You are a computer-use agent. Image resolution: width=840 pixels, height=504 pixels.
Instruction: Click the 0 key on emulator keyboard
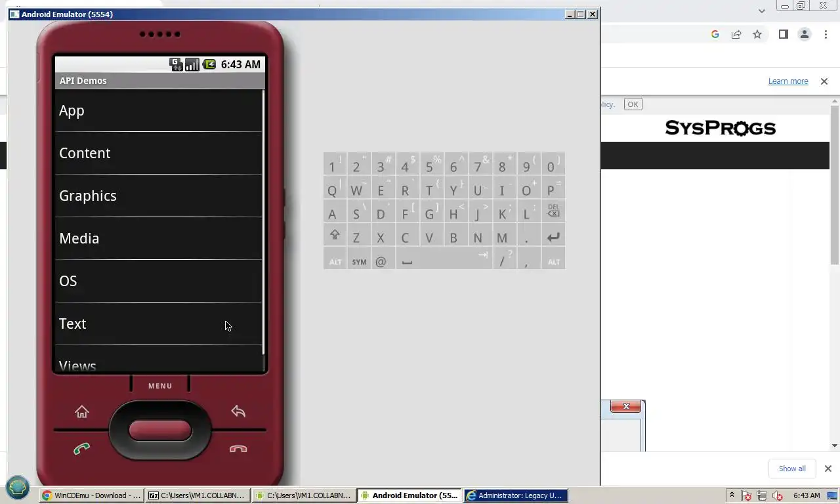point(553,164)
